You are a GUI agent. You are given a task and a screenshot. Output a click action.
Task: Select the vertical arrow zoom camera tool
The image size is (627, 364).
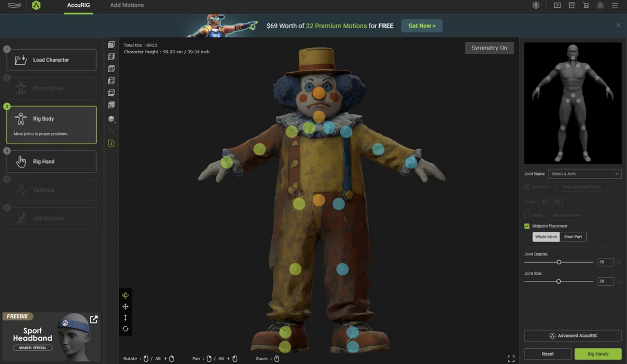[x=125, y=318]
